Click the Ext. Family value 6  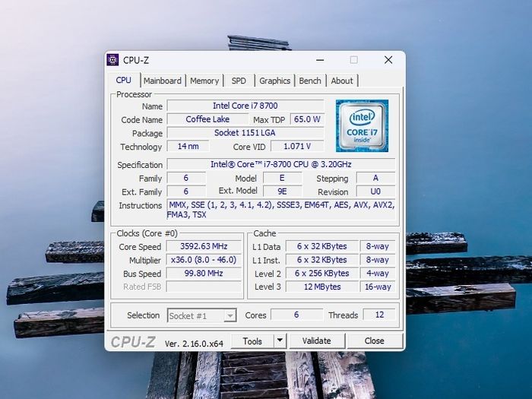point(186,192)
